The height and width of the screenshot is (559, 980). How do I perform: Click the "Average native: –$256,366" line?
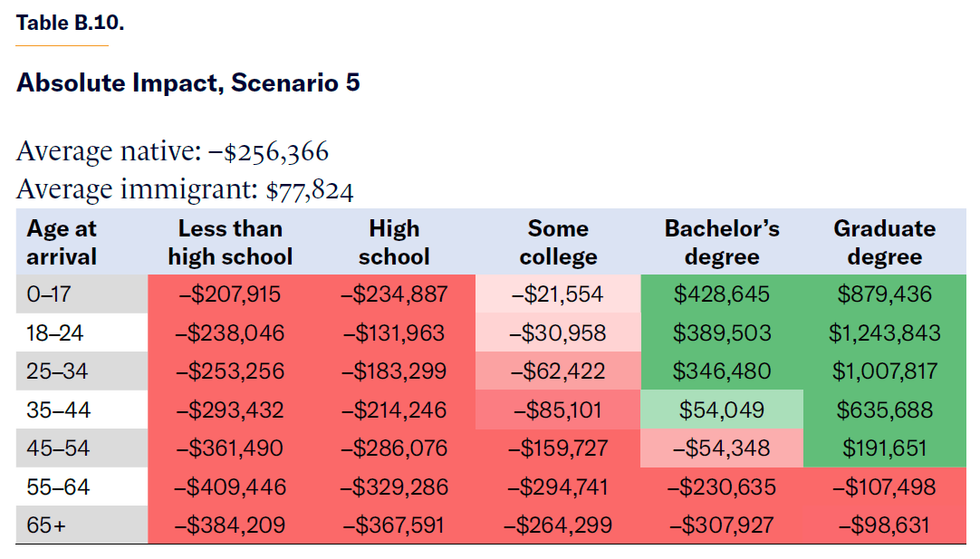coord(172,150)
